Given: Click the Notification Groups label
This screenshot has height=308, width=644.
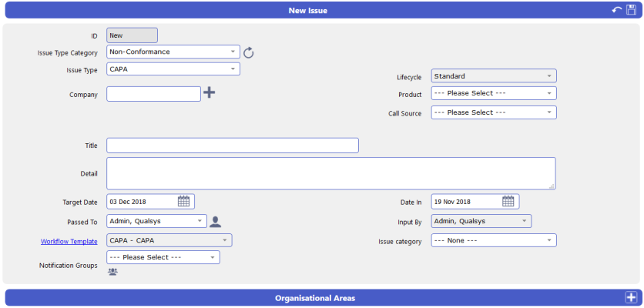Looking at the screenshot, I should pyautogui.click(x=69, y=266).
